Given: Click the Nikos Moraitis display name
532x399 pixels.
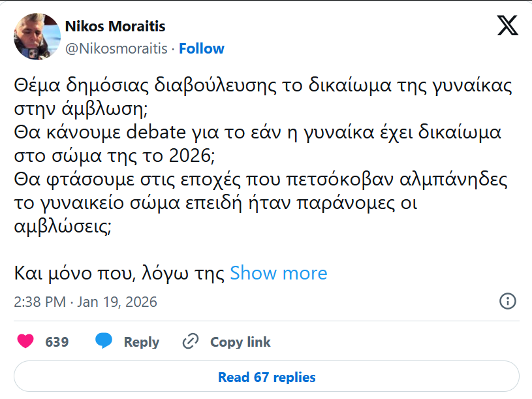Looking at the screenshot, I should point(115,27).
